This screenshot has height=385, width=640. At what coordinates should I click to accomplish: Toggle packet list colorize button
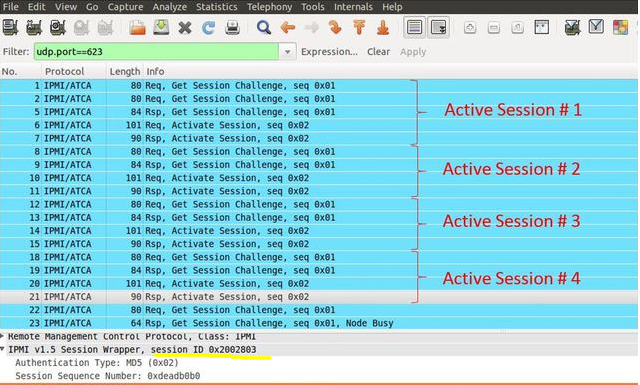(415, 27)
